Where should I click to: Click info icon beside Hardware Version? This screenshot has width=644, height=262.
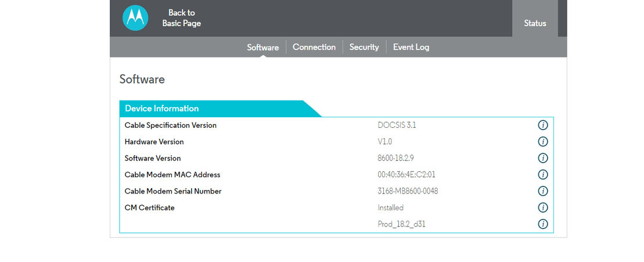coord(543,142)
